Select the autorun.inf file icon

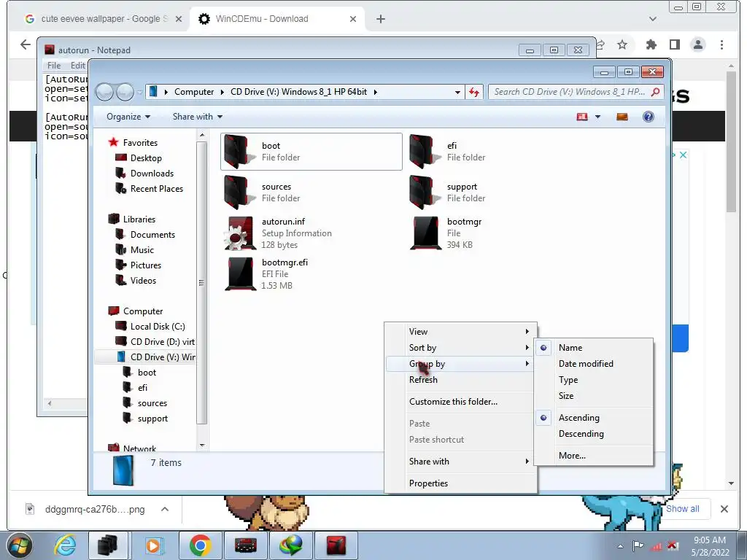coord(239,233)
